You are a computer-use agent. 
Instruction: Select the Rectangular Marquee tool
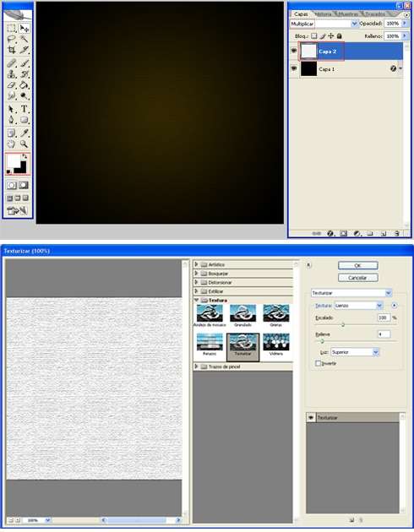[x=12, y=29]
